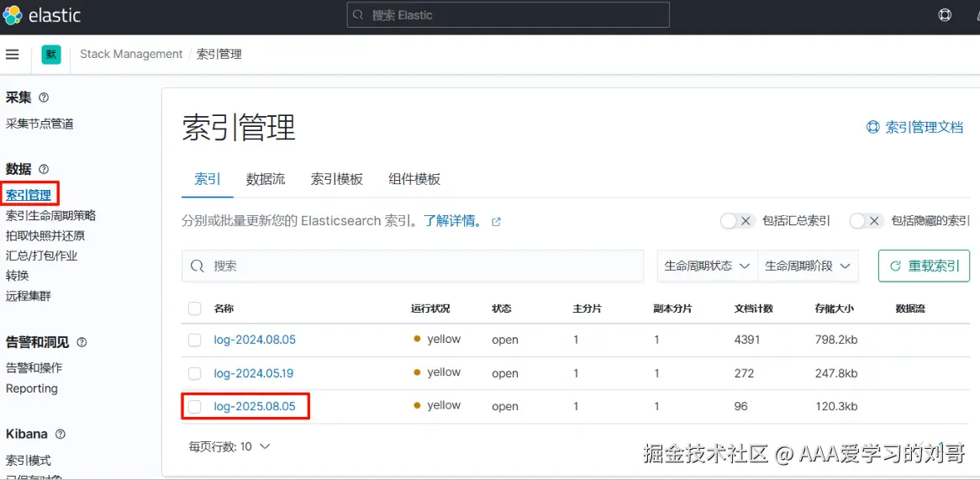This screenshot has height=480, width=980.
Task: Open the 索引管理文档 link
Action: [x=915, y=128]
